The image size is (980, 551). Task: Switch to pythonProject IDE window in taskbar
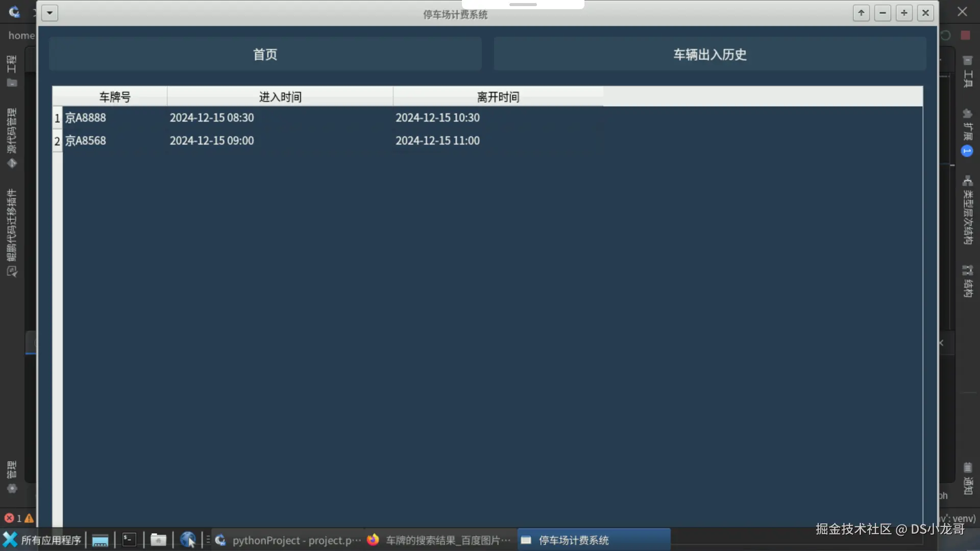(288, 540)
